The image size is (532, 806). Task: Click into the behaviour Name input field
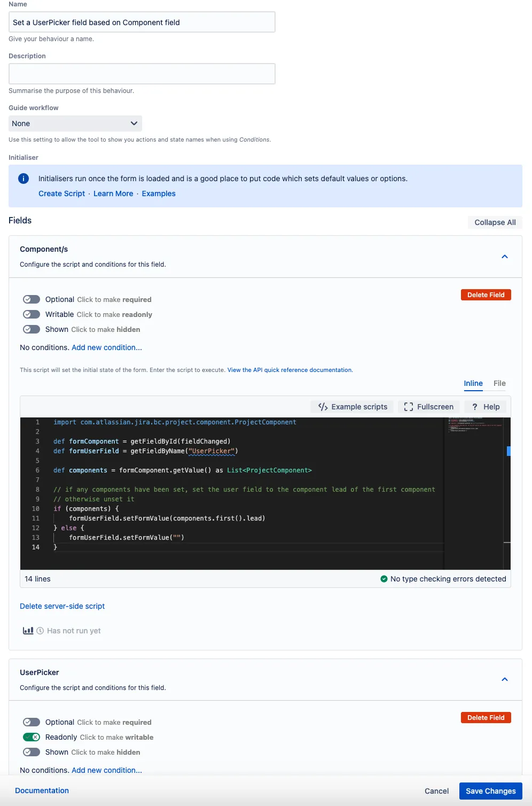click(142, 22)
